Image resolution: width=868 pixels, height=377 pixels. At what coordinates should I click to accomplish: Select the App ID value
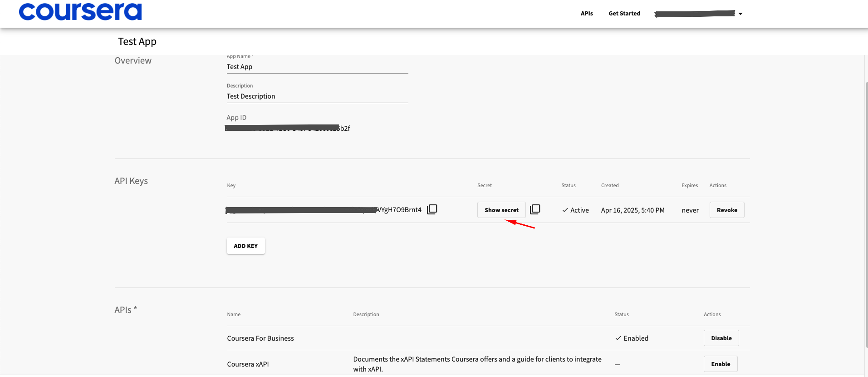pyautogui.click(x=288, y=128)
